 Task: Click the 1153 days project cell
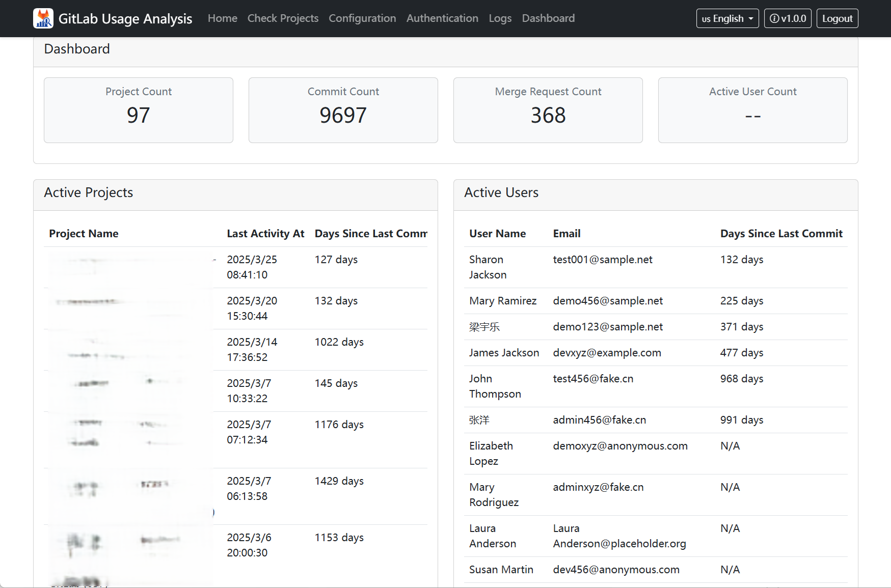click(339, 538)
